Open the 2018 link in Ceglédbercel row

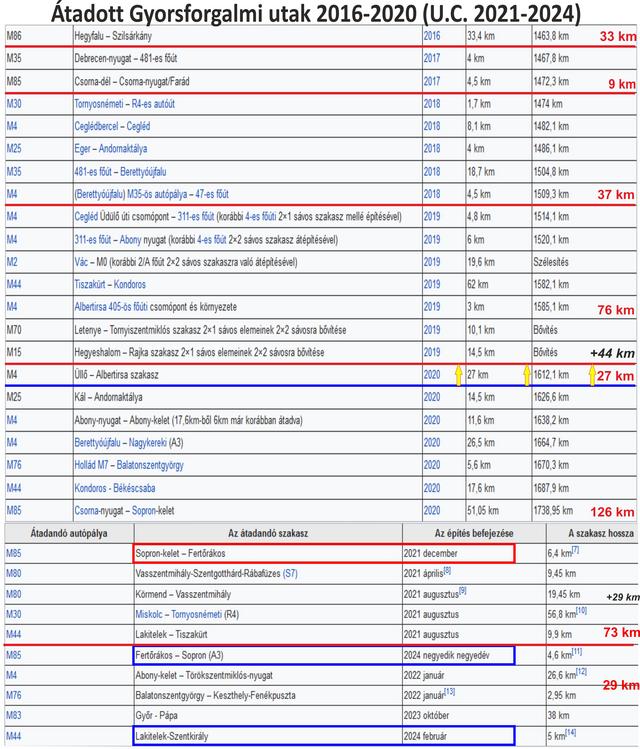coord(432,126)
